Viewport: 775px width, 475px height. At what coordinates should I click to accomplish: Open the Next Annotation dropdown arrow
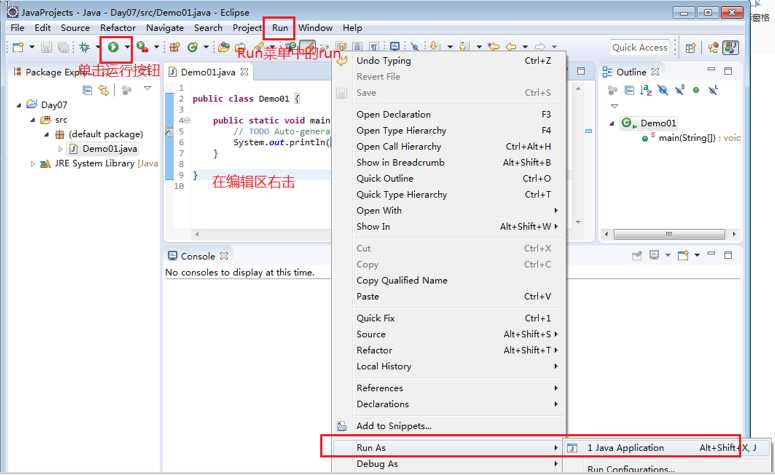[450, 47]
